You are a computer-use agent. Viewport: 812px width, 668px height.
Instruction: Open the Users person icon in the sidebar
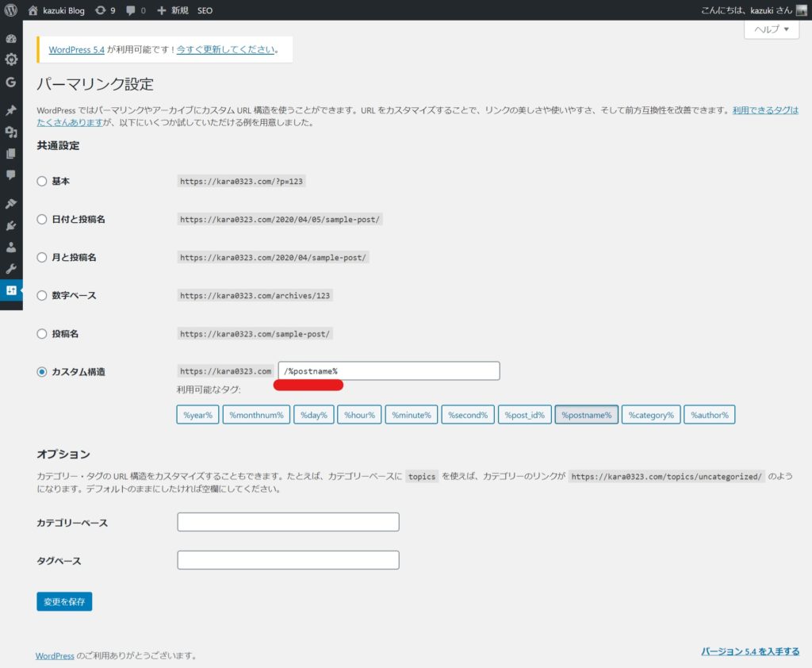11,248
